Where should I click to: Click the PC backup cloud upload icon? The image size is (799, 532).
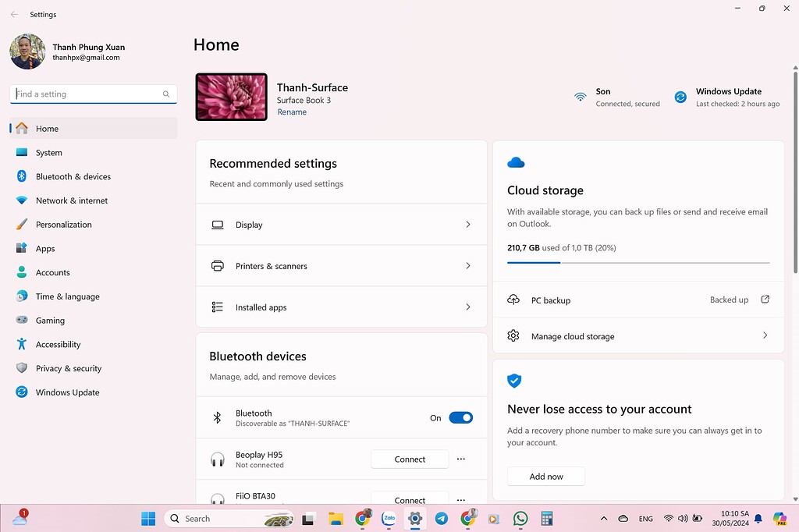[x=513, y=300]
